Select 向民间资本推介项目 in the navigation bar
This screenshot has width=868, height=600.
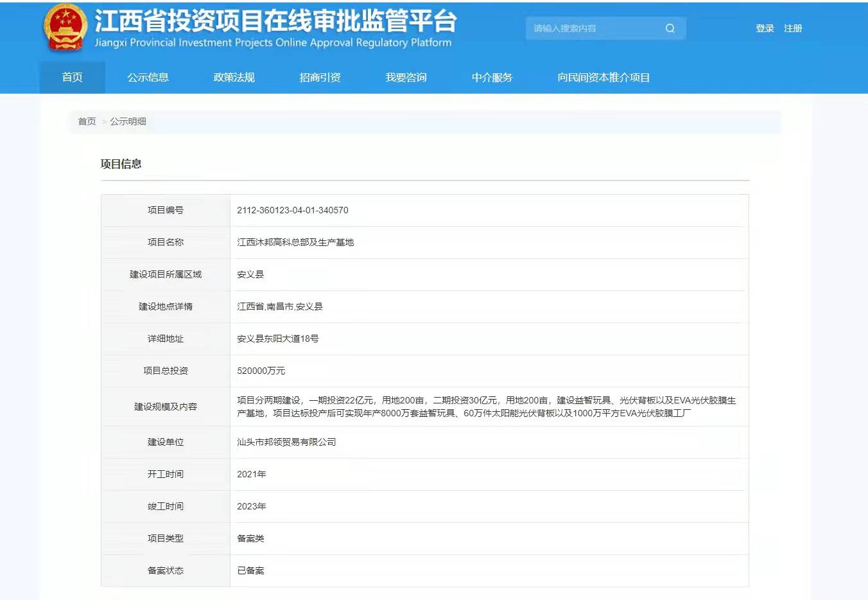603,78
